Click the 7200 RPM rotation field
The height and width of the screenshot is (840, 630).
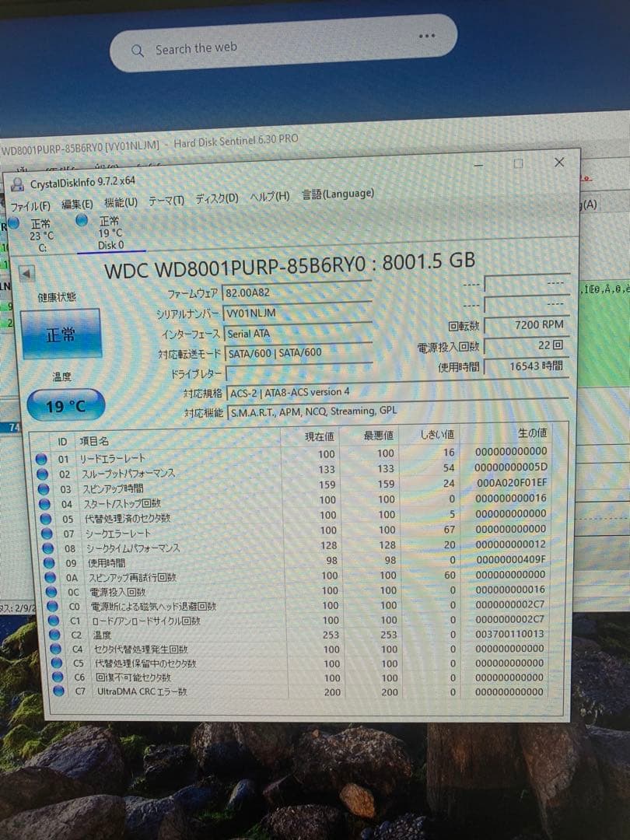(x=526, y=324)
